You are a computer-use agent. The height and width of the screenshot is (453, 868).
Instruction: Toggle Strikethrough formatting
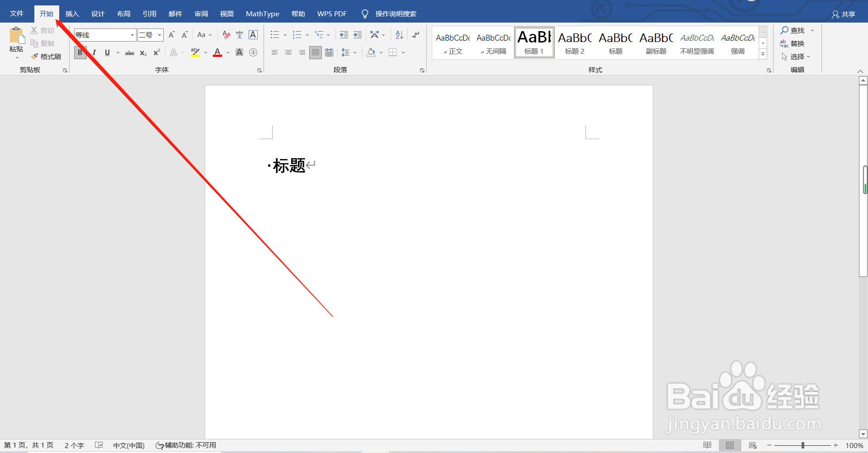pos(130,52)
